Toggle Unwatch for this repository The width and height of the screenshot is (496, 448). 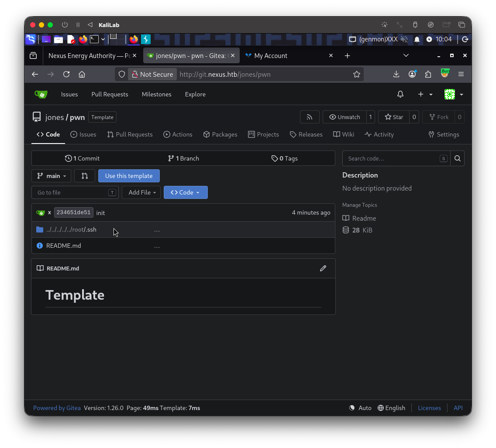point(345,117)
